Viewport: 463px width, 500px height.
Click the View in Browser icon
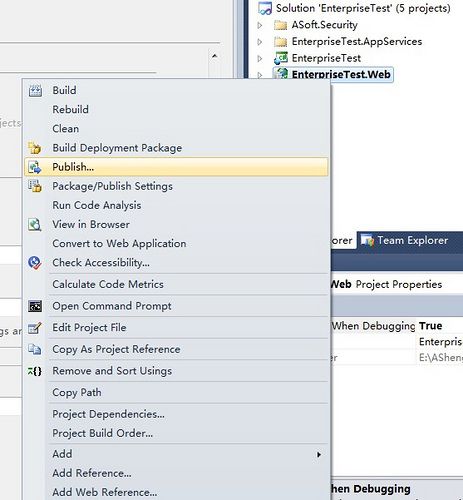35,225
